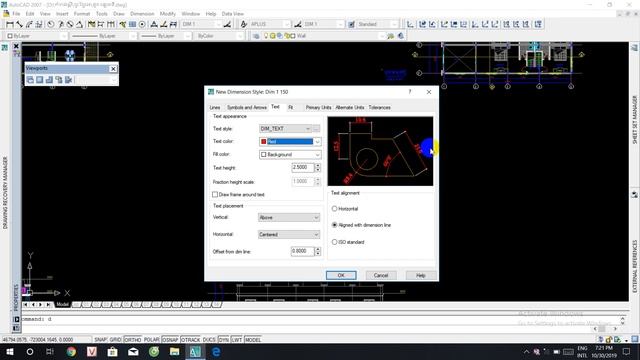Image resolution: width=640 pixels, height=360 pixels.
Task: Select the Angular dimension tool icon
Action: tap(79, 24)
